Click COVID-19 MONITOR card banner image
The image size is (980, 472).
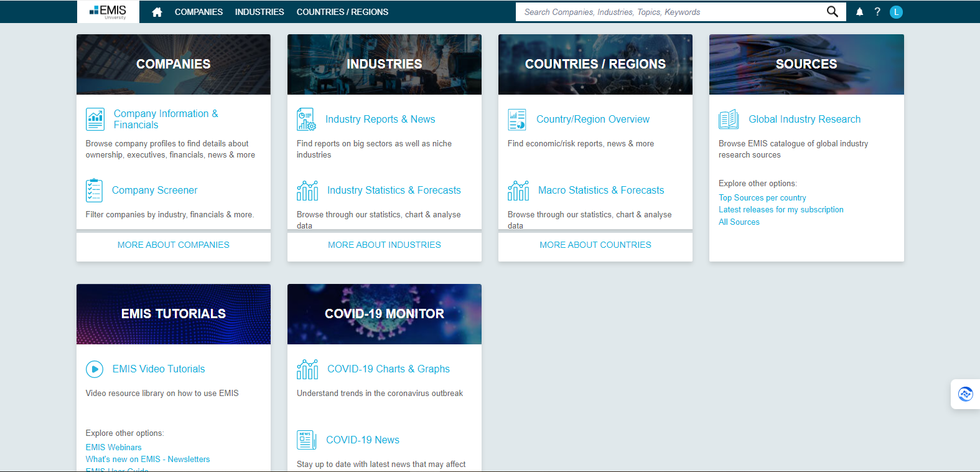tap(385, 314)
